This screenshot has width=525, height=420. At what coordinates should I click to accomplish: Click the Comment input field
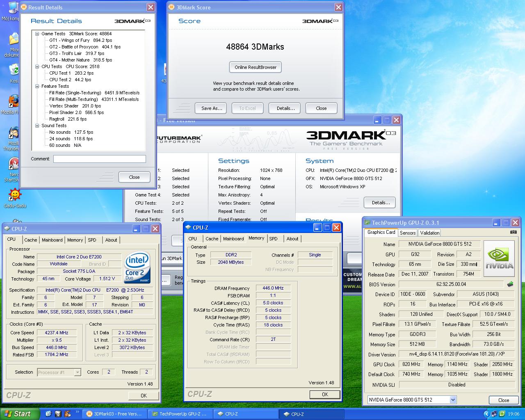pos(99,159)
